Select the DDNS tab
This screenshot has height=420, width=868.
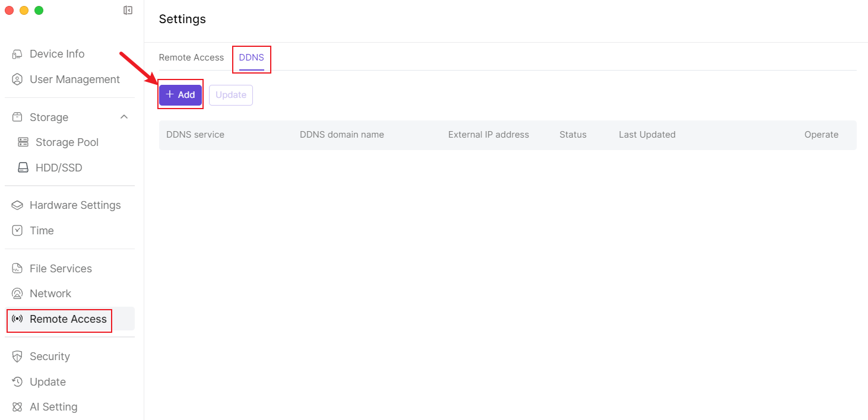[251, 58]
